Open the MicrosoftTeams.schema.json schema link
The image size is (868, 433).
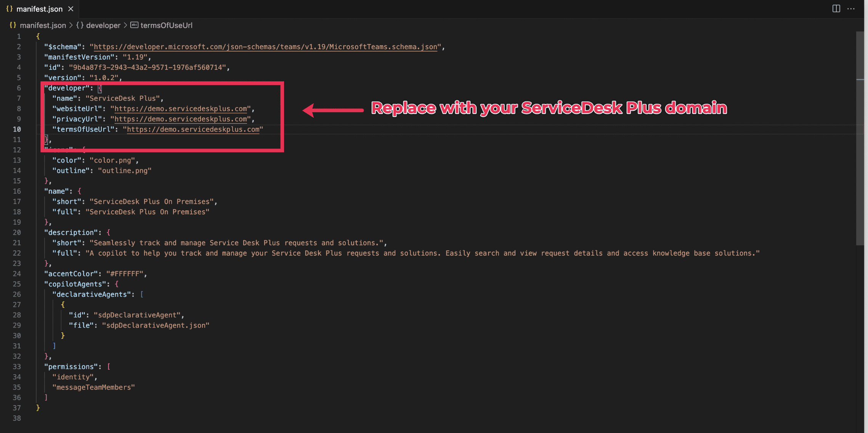click(x=265, y=47)
